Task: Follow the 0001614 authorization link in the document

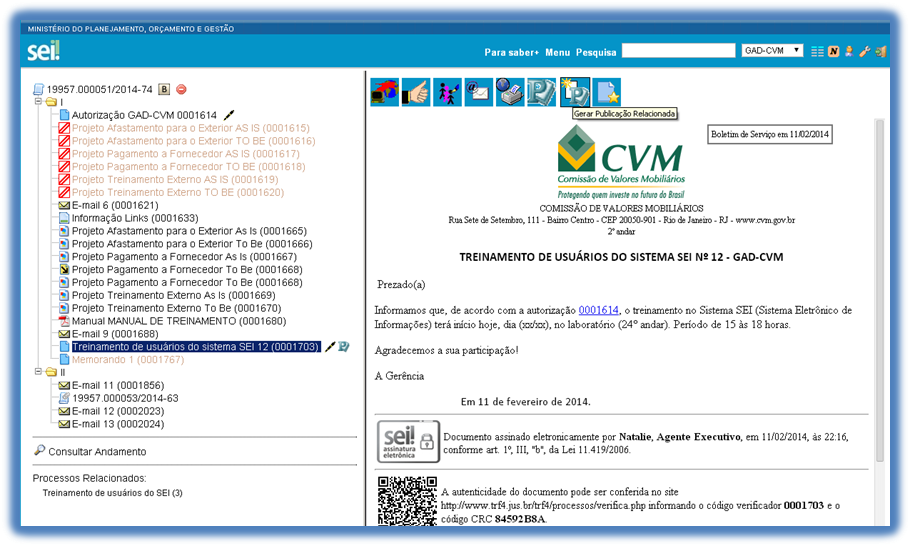Action: pyautogui.click(x=598, y=310)
